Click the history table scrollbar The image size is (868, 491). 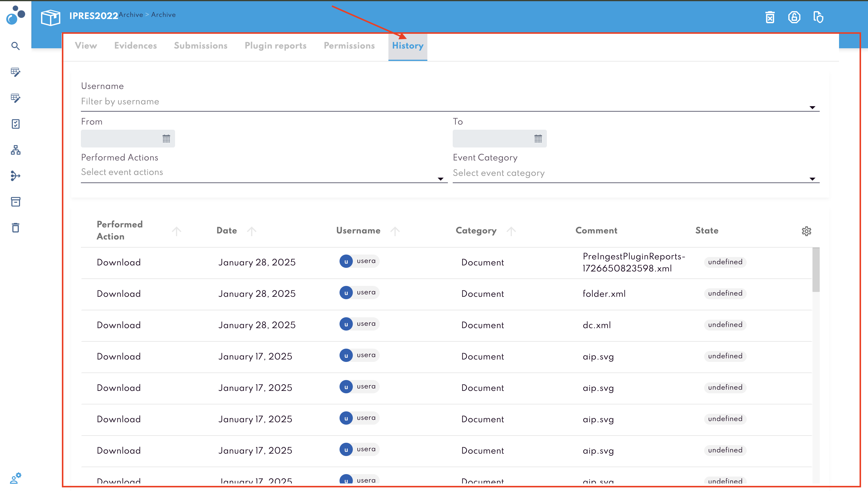click(x=816, y=270)
